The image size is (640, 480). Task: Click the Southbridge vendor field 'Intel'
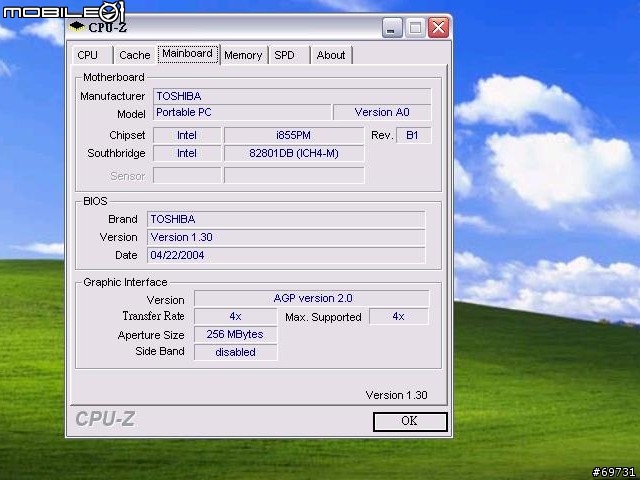click(187, 153)
